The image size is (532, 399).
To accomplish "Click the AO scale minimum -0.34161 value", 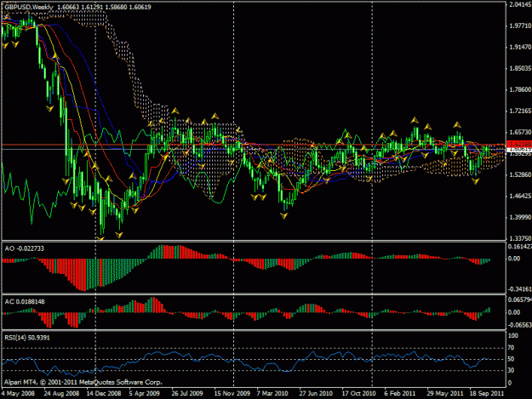I will click(520, 289).
